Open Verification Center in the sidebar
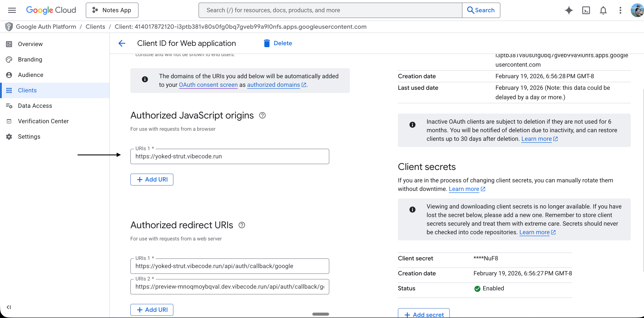This screenshot has width=644, height=318. 43,121
